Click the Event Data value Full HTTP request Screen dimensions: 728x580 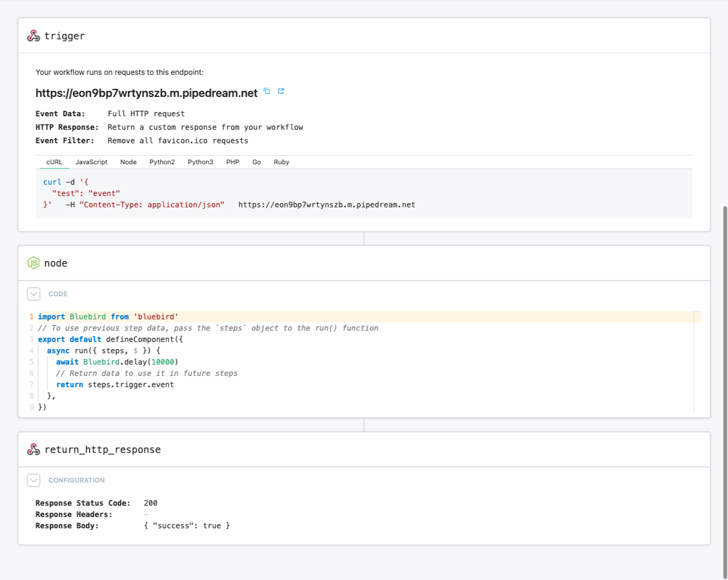pyautogui.click(x=146, y=114)
